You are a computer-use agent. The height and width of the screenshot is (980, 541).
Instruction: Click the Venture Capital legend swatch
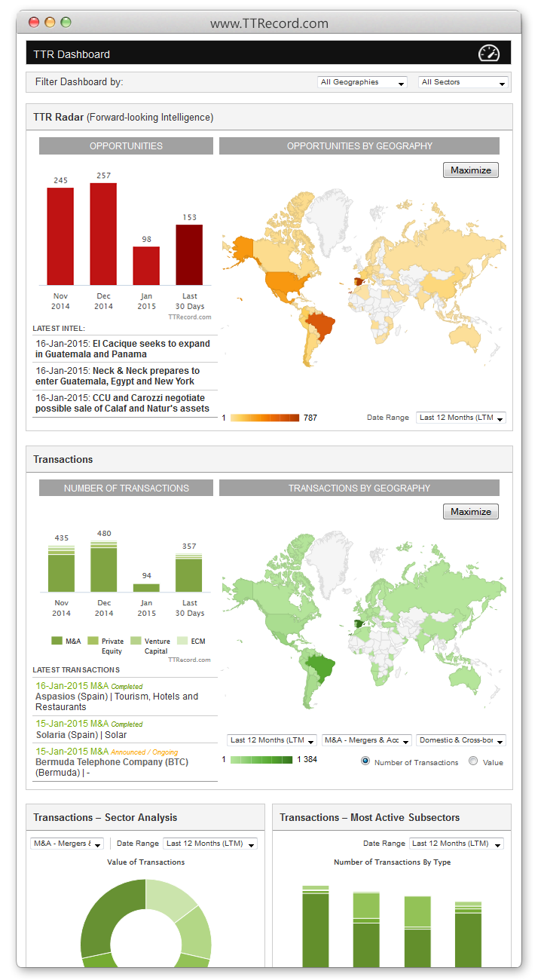coord(136,641)
